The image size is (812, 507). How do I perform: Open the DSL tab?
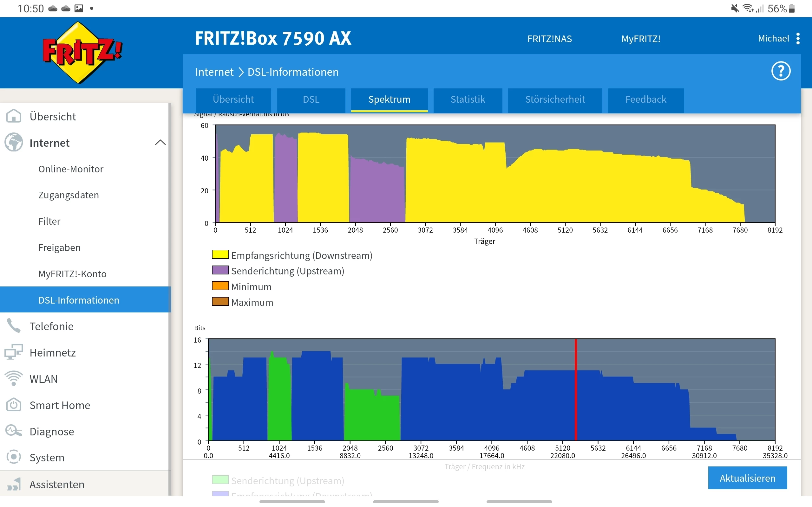[x=311, y=99]
